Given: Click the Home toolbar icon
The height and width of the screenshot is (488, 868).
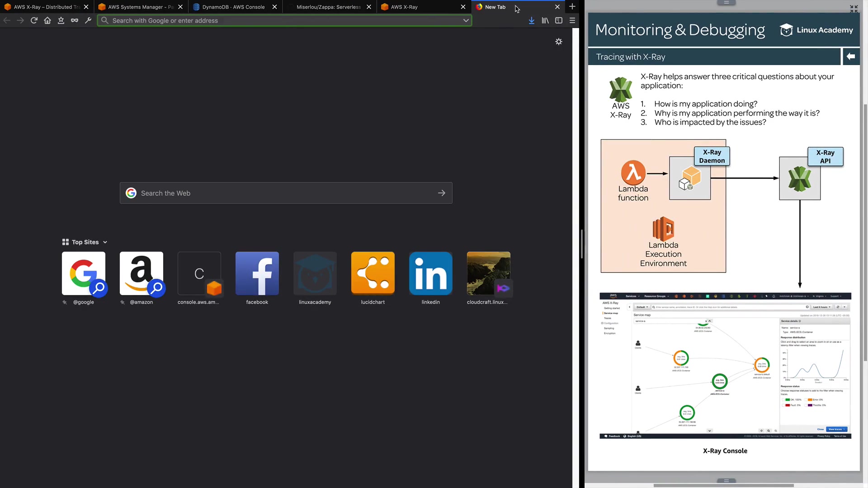Looking at the screenshot, I should (47, 20).
